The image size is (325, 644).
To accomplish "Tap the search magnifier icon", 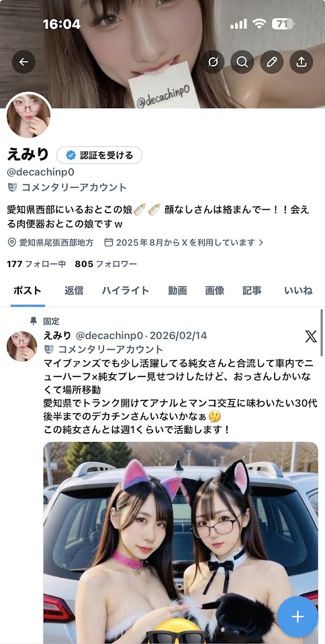I will pos(242,62).
